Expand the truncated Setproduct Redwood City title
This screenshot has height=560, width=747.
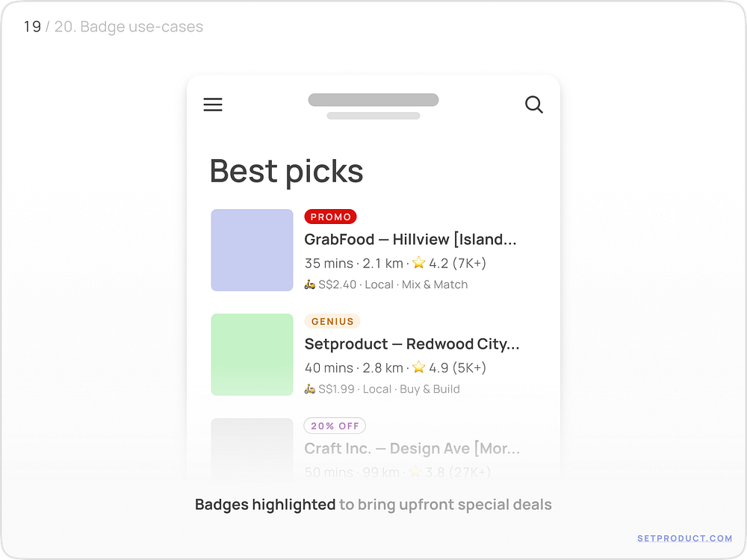click(x=413, y=344)
